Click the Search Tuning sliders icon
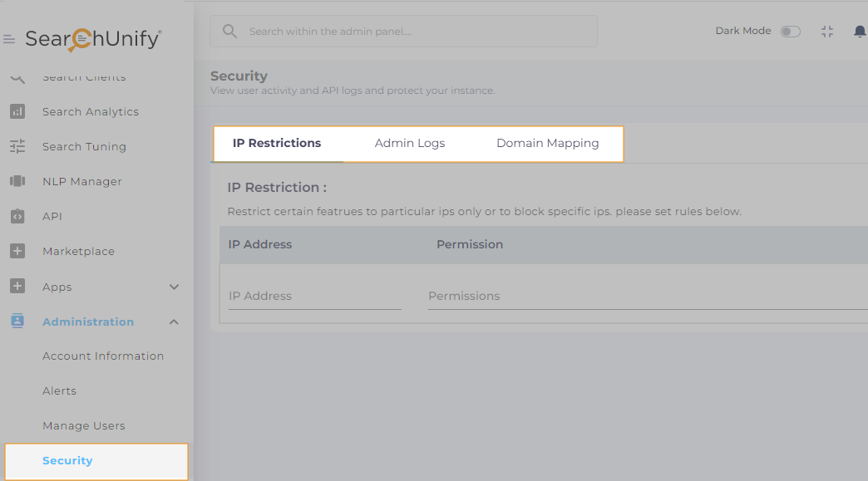The width and height of the screenshot is (868, 481). tap(17, 146)
